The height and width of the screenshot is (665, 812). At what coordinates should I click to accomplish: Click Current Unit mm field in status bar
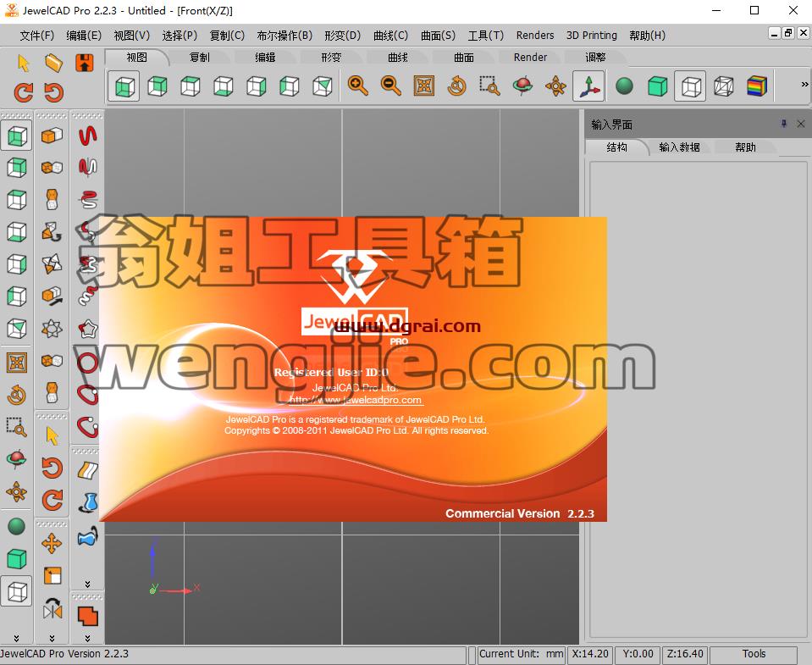[521, 654]
